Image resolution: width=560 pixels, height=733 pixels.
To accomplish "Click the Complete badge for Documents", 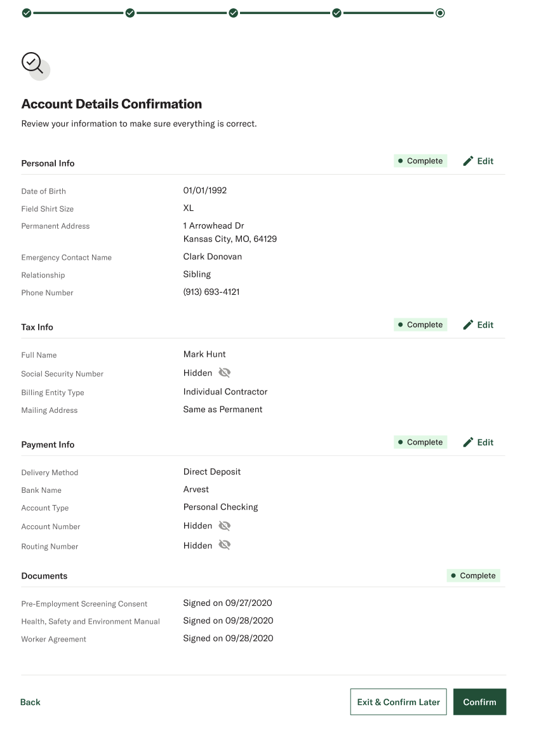I will tap(473, 575).
